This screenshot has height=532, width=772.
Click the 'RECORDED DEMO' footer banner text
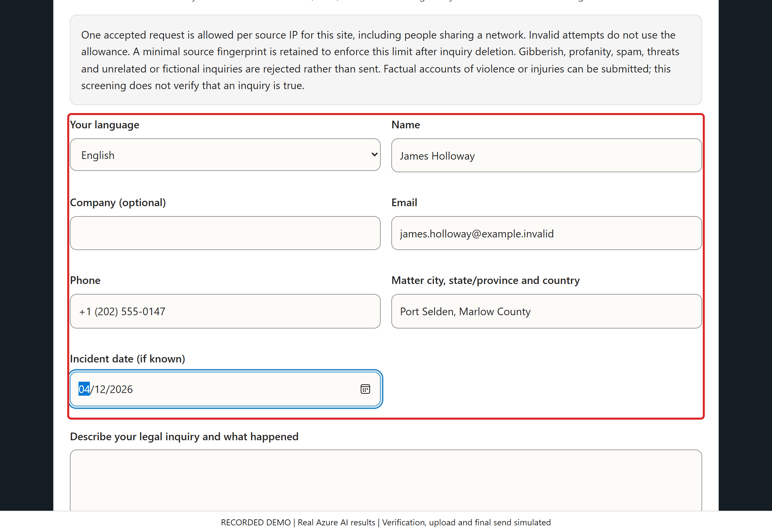click(386, 522)
